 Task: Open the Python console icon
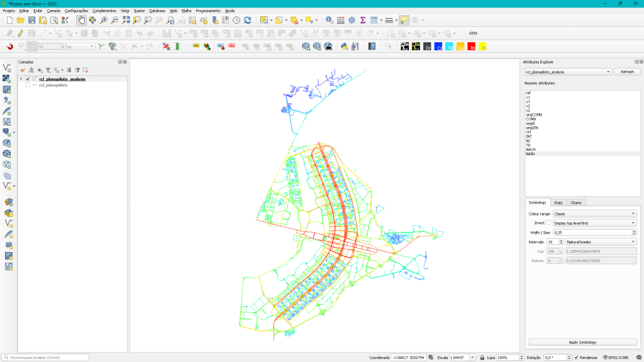click(x=345, y=46)
